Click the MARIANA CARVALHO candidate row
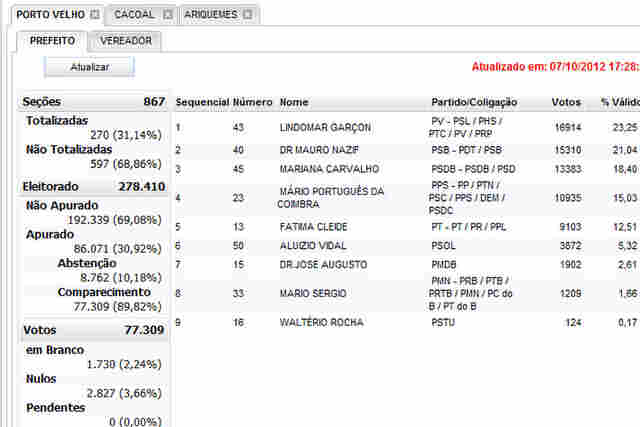The height and width of the screenshot is (427, 640). coord(328,170)
